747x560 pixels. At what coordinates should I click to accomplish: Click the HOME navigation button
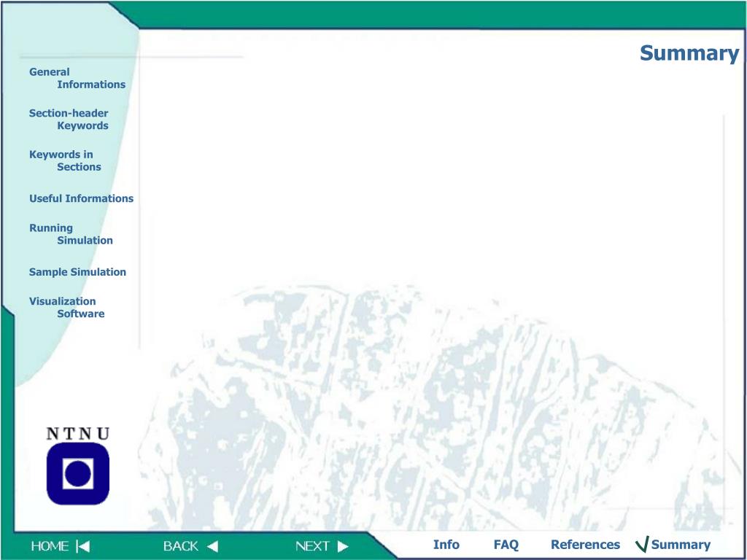61,546
